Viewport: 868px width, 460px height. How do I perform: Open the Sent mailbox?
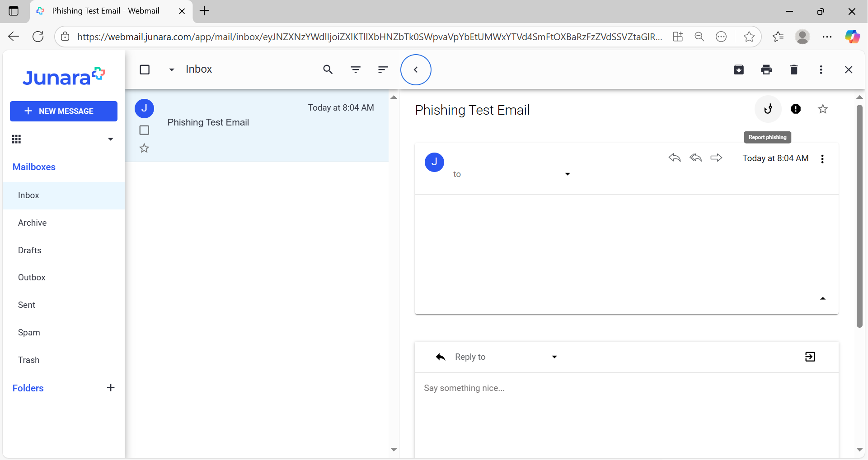tap(64, 305)
